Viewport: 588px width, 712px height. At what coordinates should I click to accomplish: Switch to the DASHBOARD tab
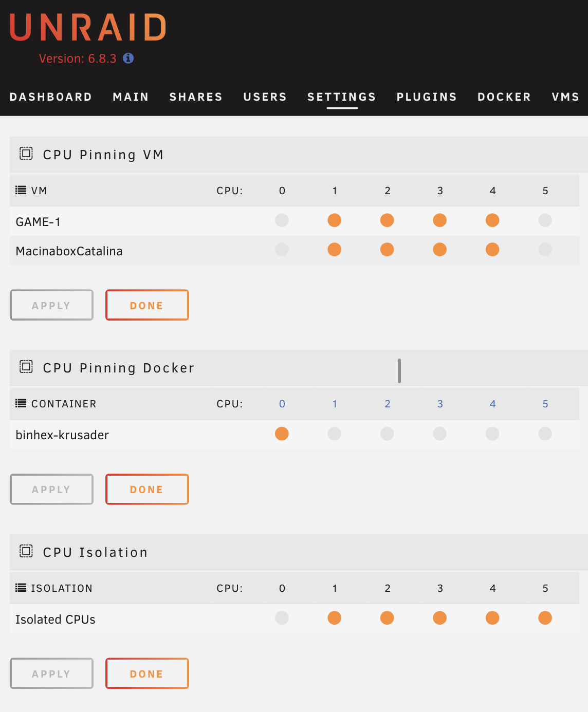[x=51, y=97]
